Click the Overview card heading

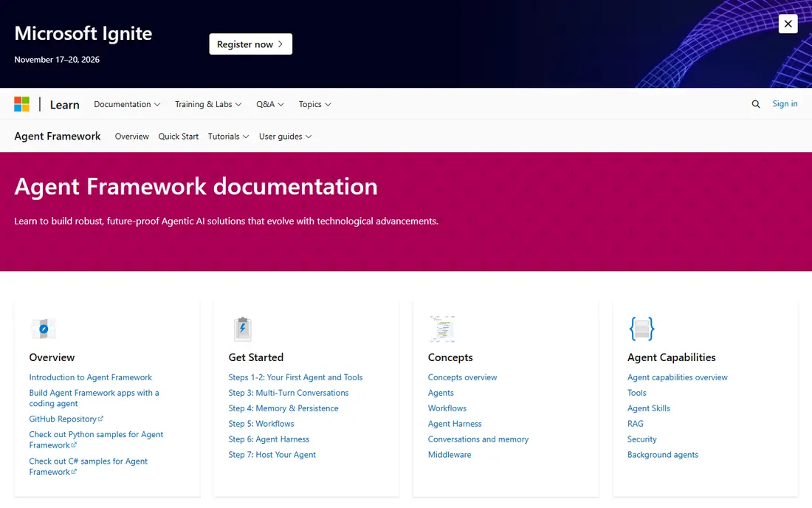point(52,357)
